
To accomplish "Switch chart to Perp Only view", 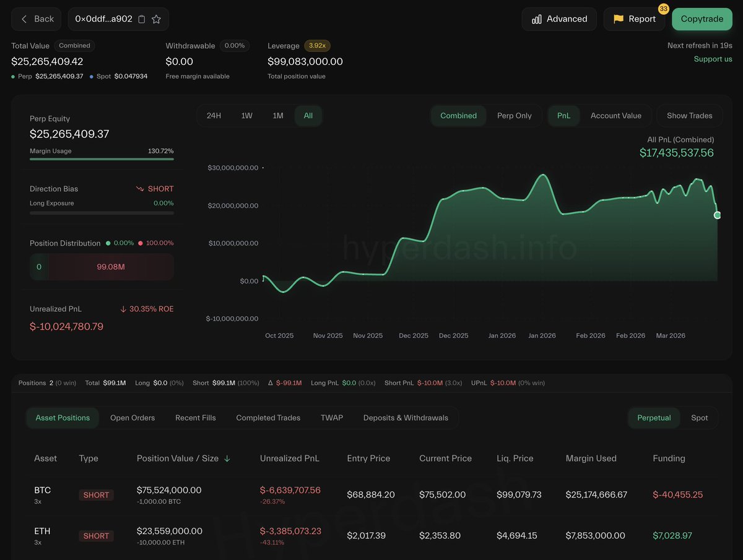I will [x=514, y=116].
